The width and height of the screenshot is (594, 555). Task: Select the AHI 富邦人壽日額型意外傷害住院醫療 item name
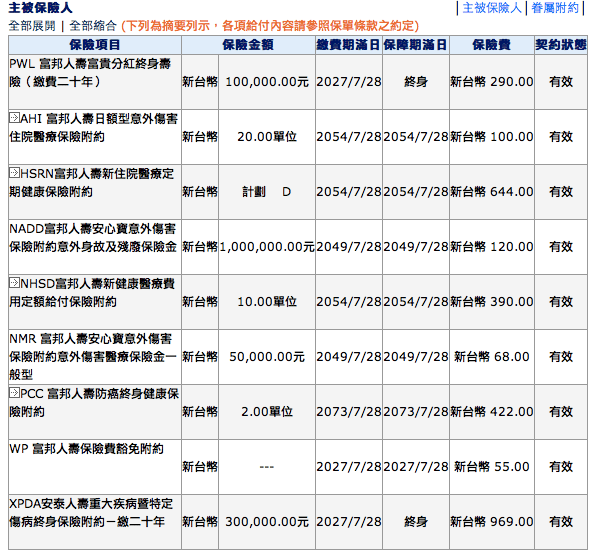tap(93, 128)
